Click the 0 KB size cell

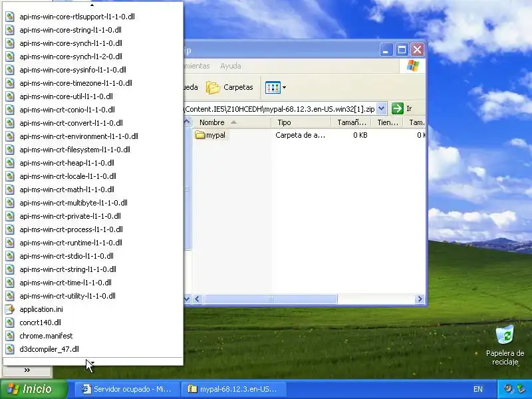pyautogui.click(x=360, y=135)
